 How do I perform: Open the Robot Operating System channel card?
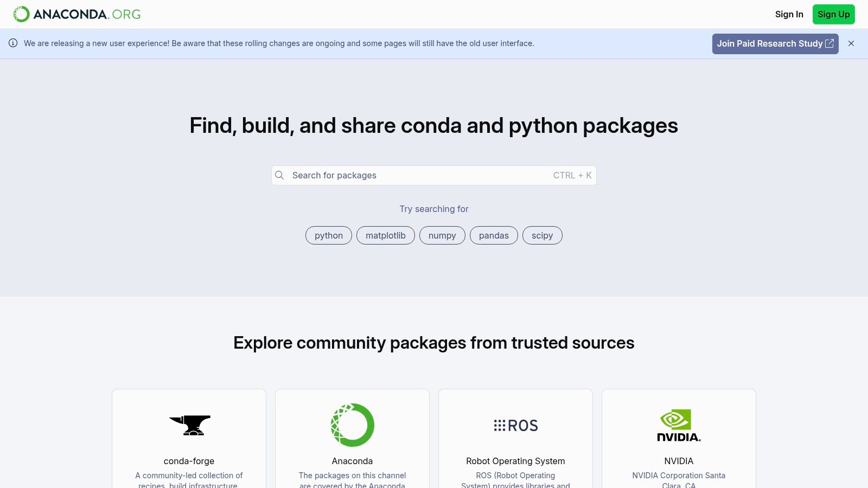pos(515,461)
